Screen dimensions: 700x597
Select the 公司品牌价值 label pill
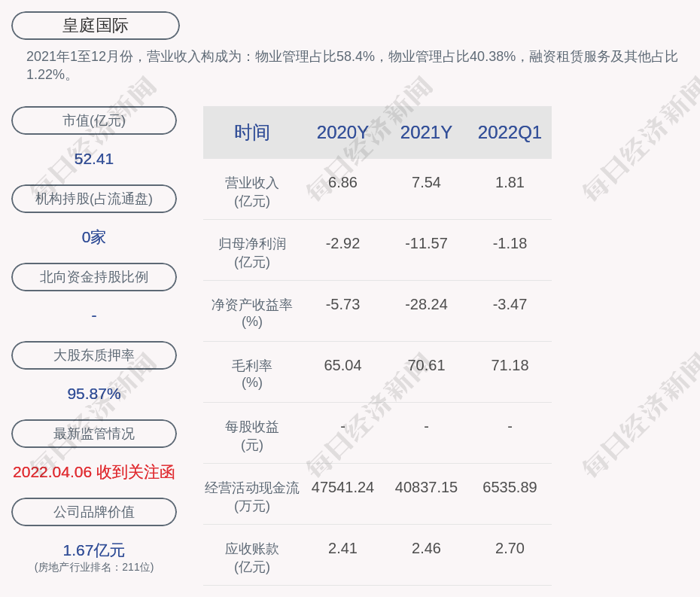(94, 512)
